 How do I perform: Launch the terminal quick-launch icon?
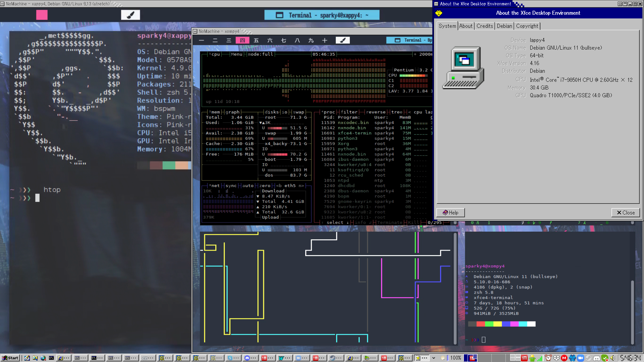pyautogui.click(x=51, y=358)
